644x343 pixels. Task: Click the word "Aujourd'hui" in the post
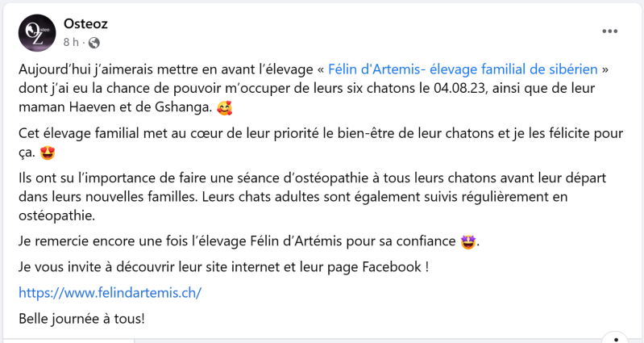tap(55, 69)
